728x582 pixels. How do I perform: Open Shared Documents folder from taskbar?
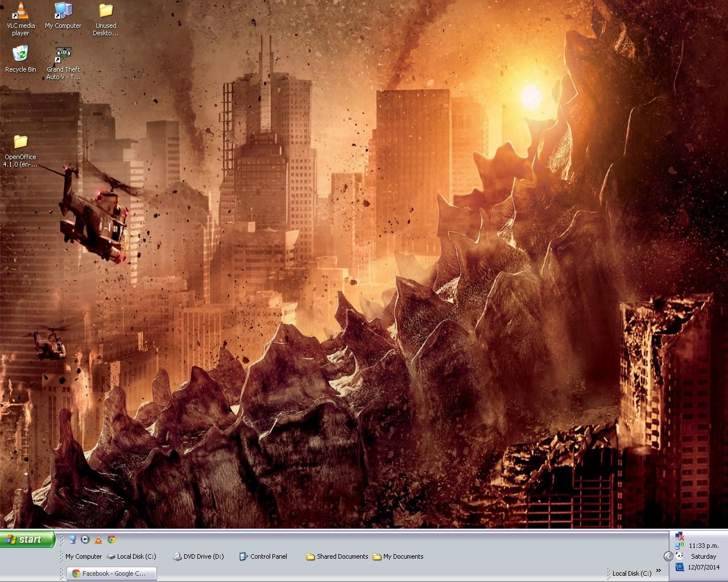337,556
